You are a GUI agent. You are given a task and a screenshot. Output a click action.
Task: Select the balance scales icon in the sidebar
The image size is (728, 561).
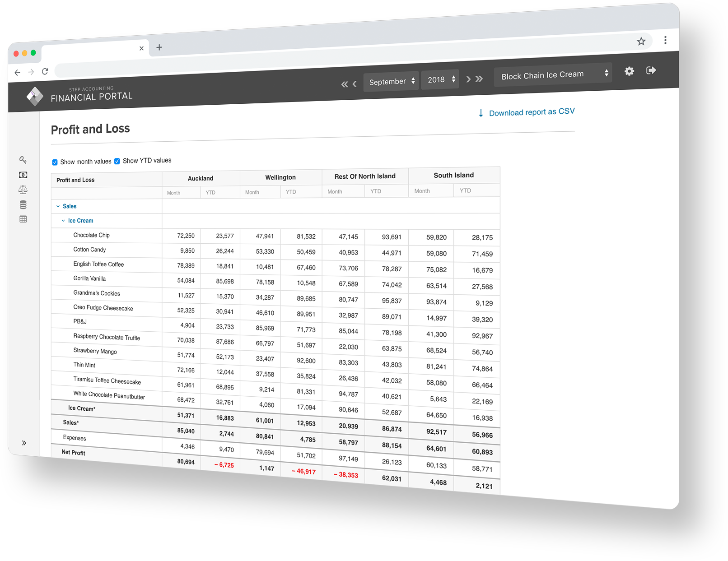tap(23, 190)
